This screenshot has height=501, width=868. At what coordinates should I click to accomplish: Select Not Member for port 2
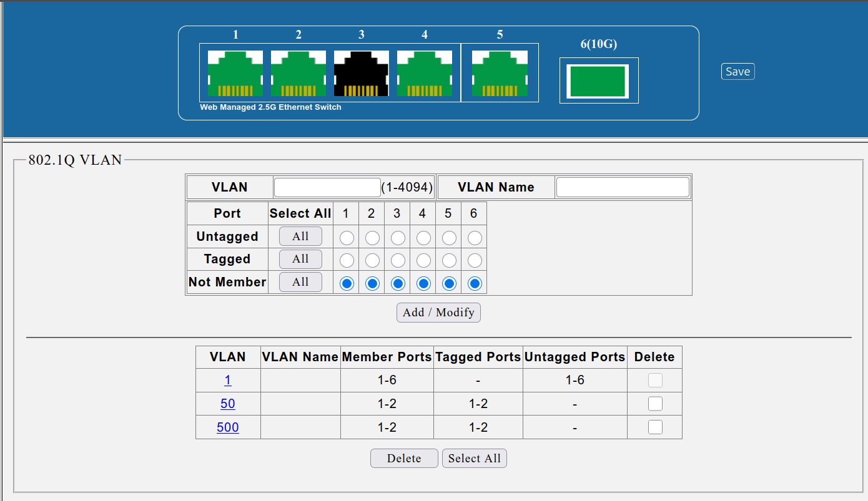coord(372,284)
